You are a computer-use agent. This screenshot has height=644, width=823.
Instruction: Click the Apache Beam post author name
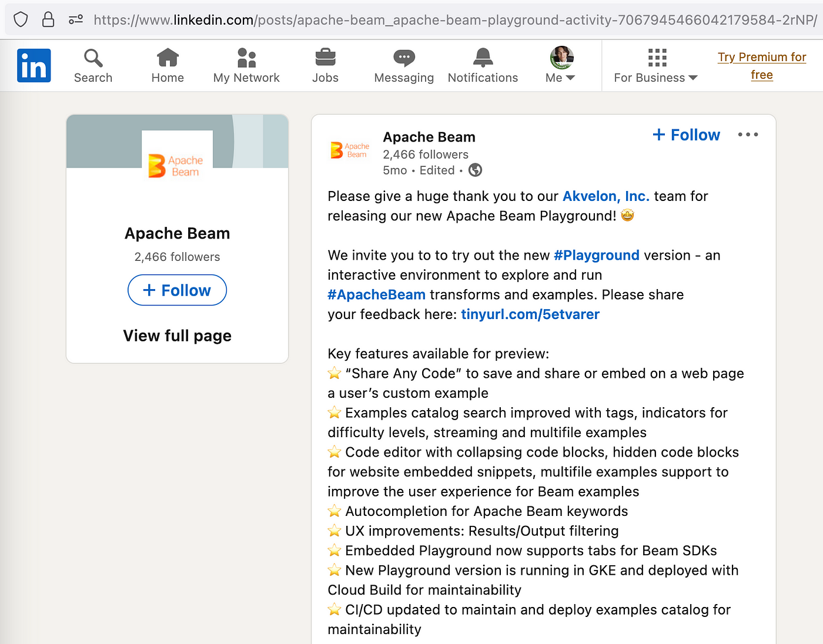point(429,137)
